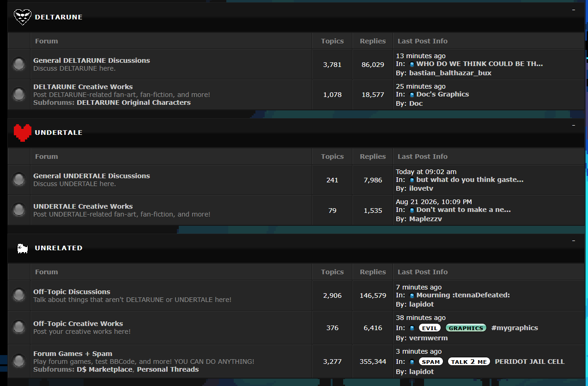Click the new-post icon before Don't want to make
The image size is (588, 386).
pos(412,210)
